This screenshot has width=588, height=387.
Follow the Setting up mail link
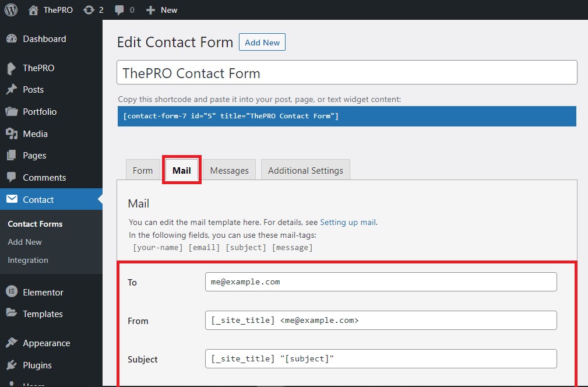coord(348,222)
